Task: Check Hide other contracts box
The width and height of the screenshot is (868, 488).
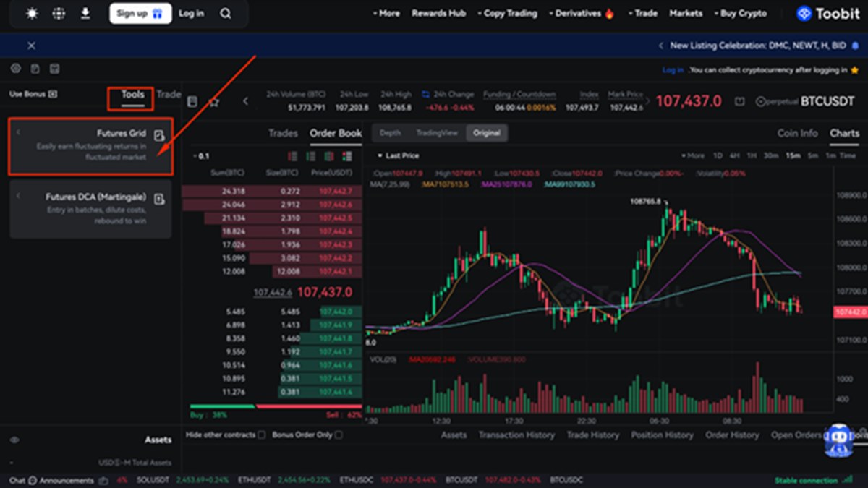Action: pyautogui.click(x=261, y=435)
